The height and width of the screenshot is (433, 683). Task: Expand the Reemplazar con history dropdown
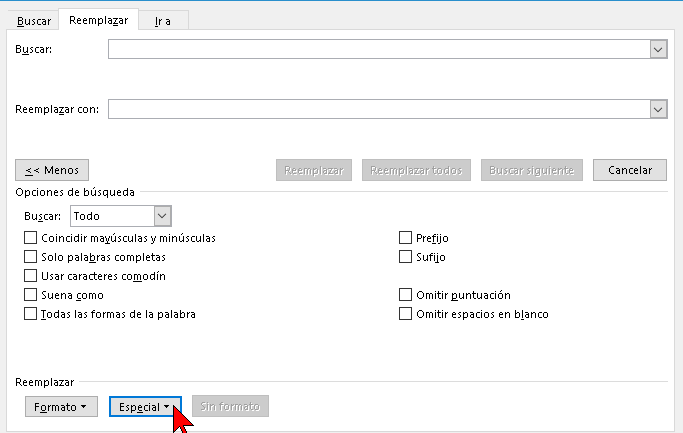[658, 109]
